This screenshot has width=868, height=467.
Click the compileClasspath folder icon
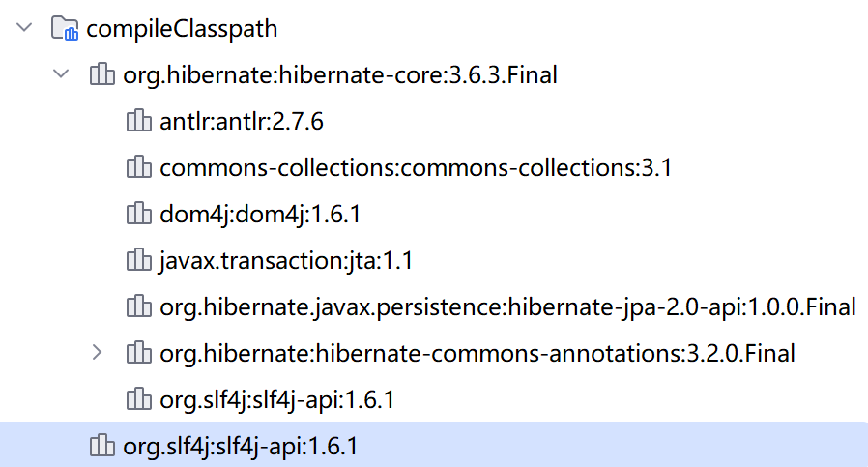pos(65,29)
